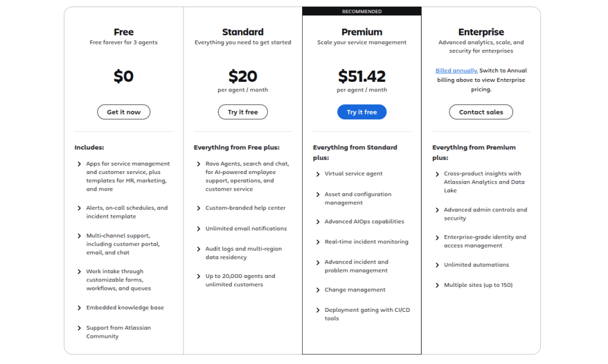The height and width of the screenshot is (364, 608).
Task: Click the RECOMMENDED banner above Premium
Action: [x=362, y=11]
